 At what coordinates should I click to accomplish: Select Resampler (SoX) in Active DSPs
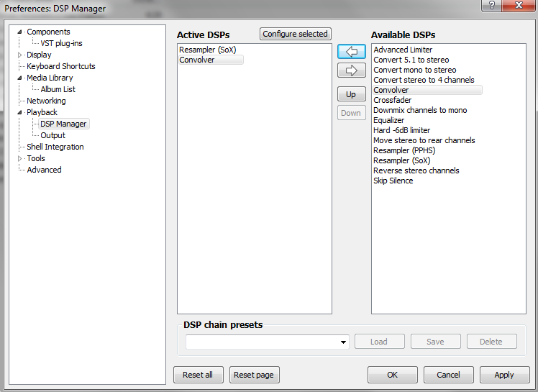pos(208,50)
